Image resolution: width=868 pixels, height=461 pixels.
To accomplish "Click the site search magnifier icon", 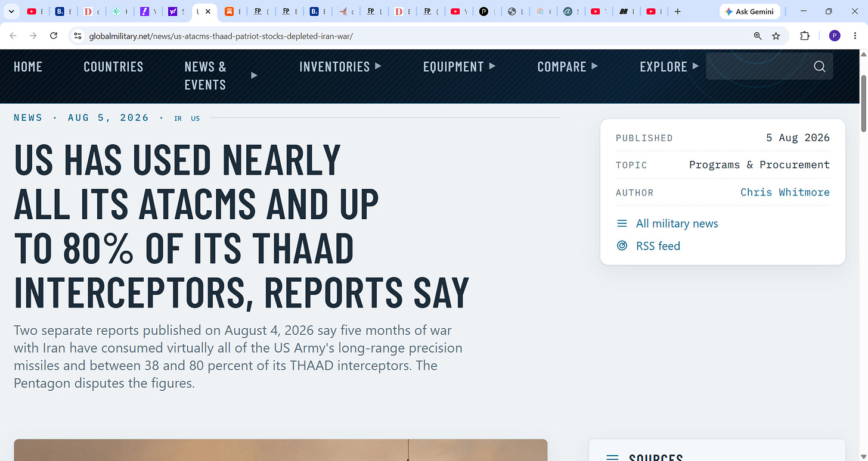I will tap(820, 66).
